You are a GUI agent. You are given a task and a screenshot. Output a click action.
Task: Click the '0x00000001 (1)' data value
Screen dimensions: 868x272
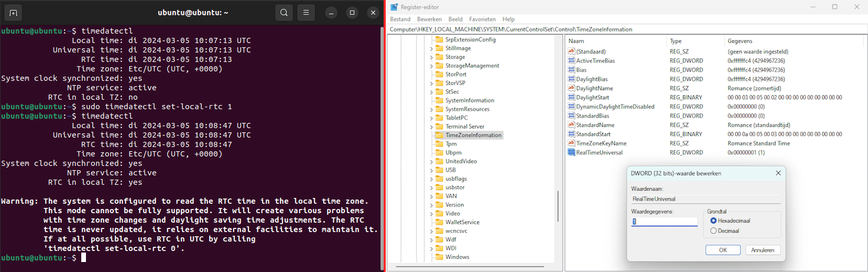(x=746, y=153)
